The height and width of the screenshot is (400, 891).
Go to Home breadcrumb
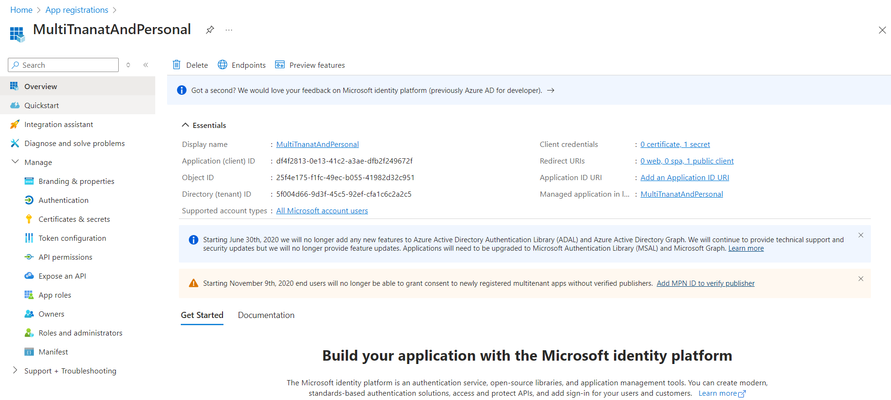pyautogui.click(x=21, y=10)
